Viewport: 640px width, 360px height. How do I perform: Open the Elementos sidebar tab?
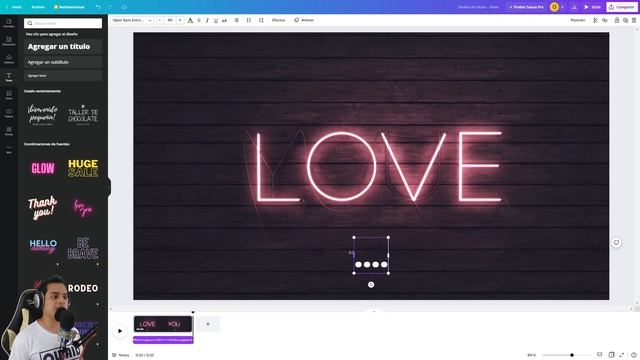point(9,41)
